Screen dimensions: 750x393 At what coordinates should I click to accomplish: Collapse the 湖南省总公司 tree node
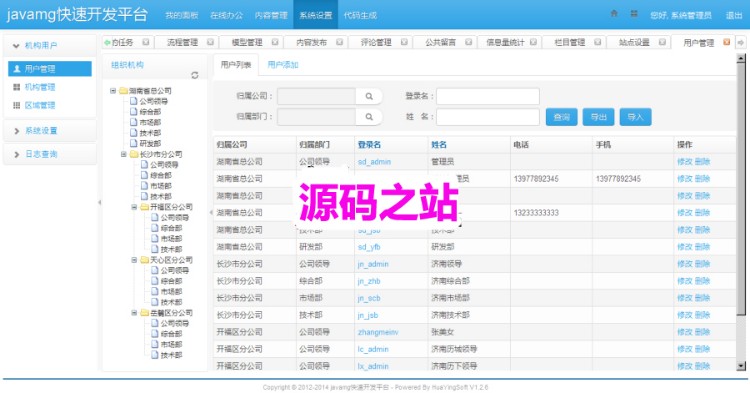coord(113,90)
